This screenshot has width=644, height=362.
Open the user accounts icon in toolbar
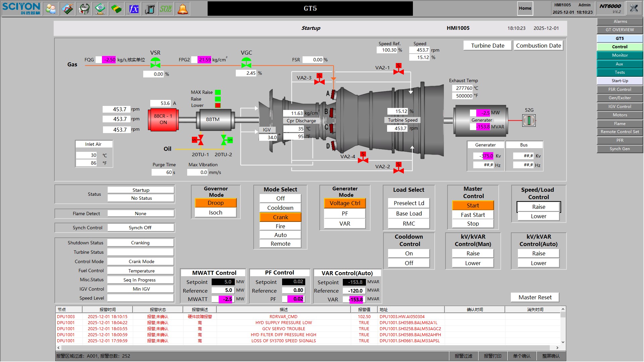coord(51,9)
